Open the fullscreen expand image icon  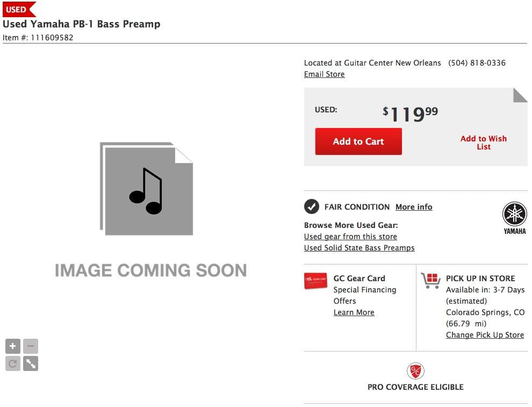click(x=31, y=363)
